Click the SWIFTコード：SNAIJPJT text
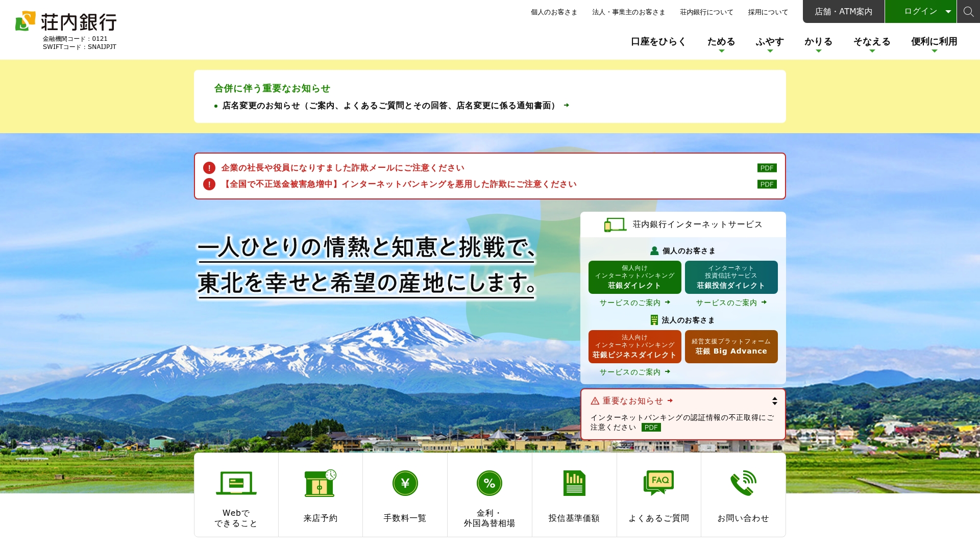The height and width of the screenshot is (551, 980). [80, 47]
